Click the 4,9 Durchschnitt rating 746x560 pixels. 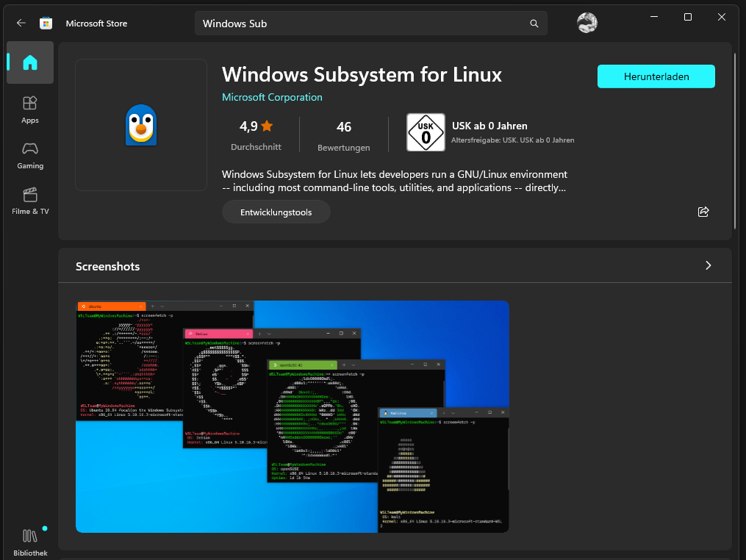click(x=256, y=135)
